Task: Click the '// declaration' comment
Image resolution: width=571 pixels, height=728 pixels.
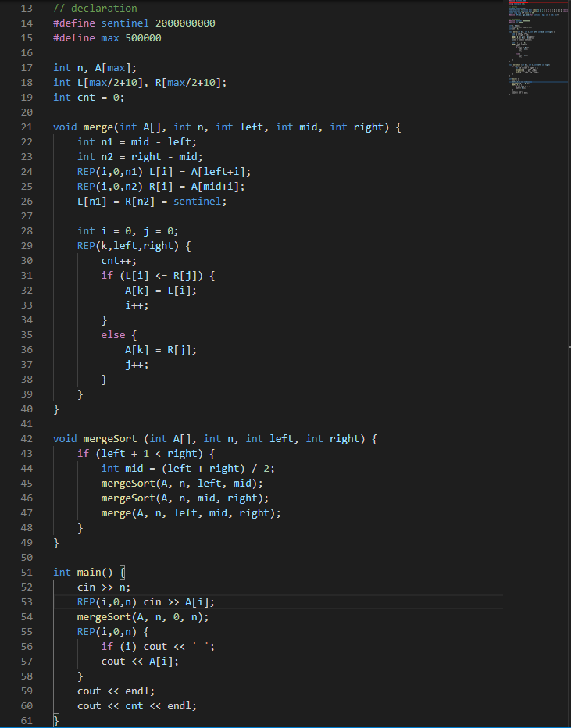Action: pyautogui.click(x=95, y=9)
